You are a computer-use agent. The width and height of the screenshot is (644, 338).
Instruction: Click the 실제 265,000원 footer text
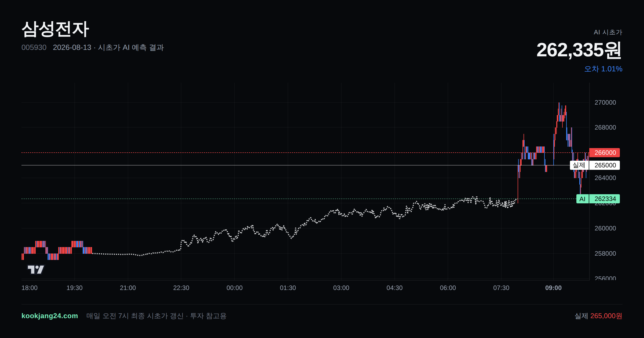point(598,316)
